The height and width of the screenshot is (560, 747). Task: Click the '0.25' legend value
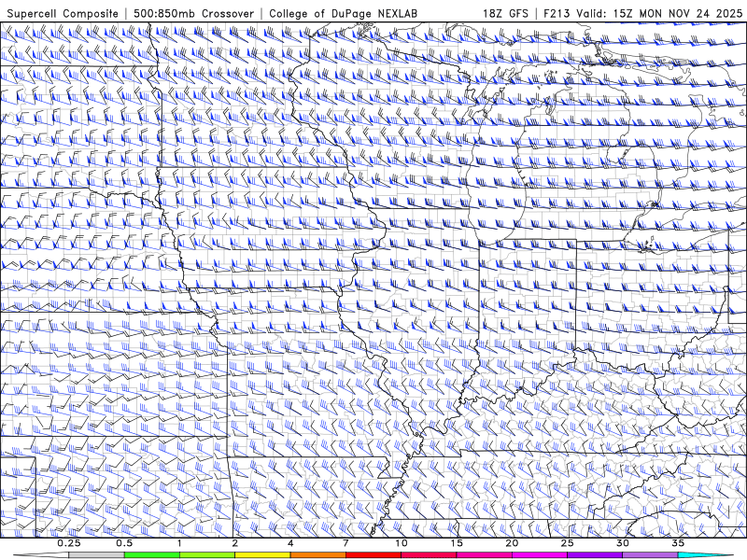pyautogui.click(x=69, y=543)
